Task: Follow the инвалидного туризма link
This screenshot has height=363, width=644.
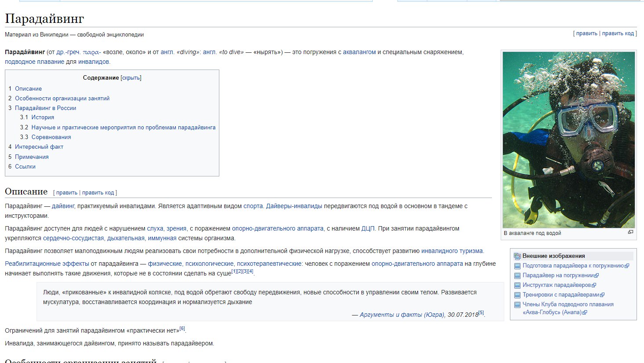Action: [452, 251]
